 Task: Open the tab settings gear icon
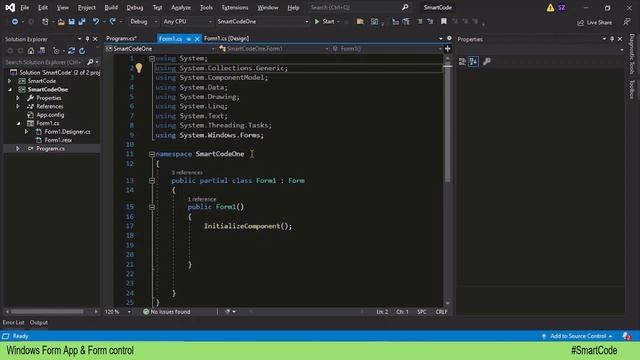pos(449,38)
